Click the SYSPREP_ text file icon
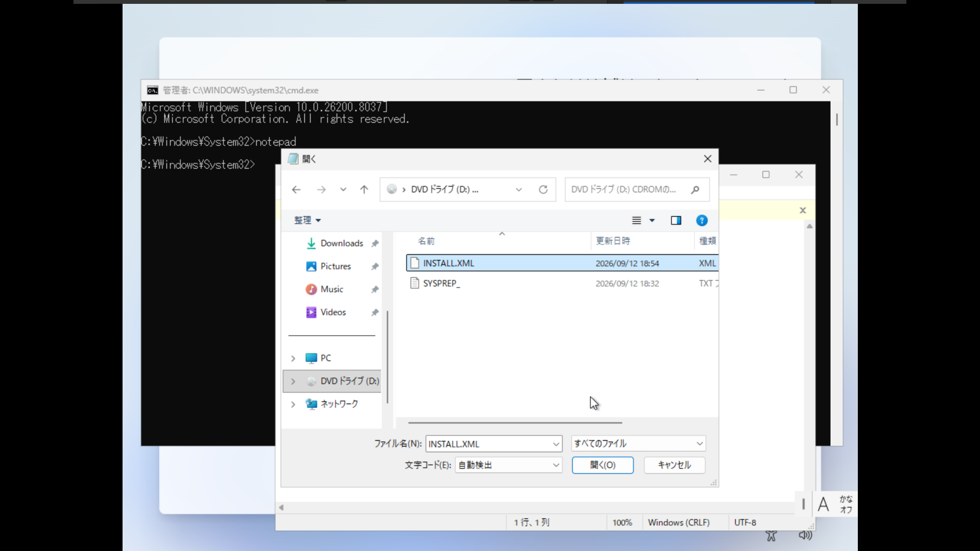Viewport: 980px width, 551px height. pos(414,283)
